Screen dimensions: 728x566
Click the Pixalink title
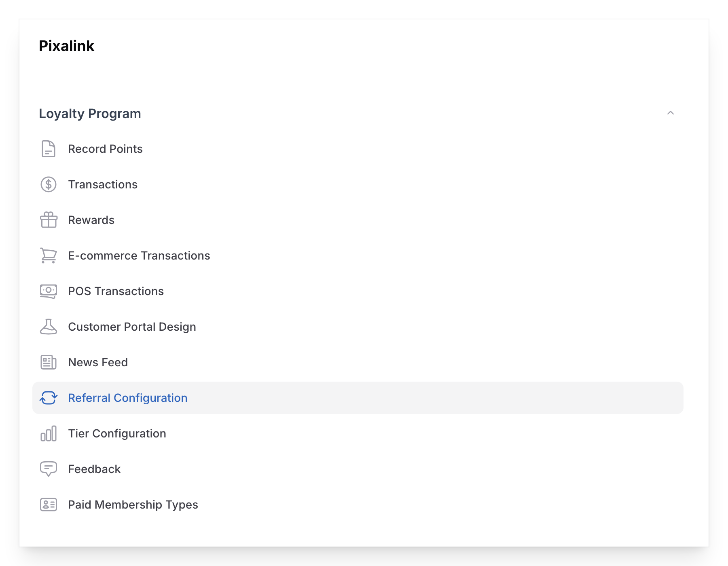(x=66, y=46)
